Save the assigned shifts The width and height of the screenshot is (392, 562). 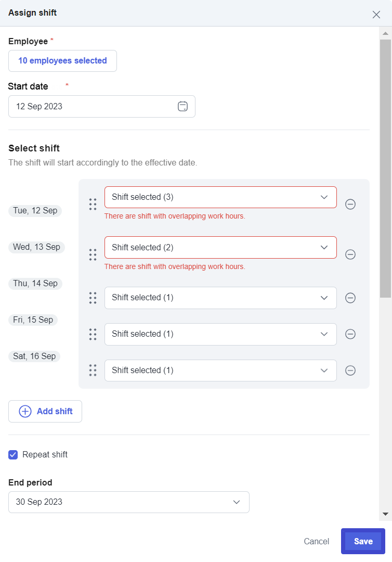[362, 541]
